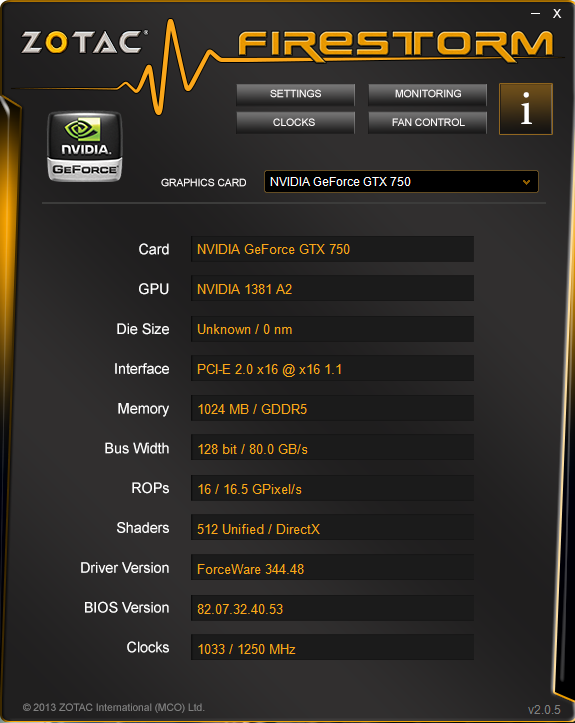Open the CLOCKS section
Viewport: 575px width, 723px height.
(x=296, y=123)
